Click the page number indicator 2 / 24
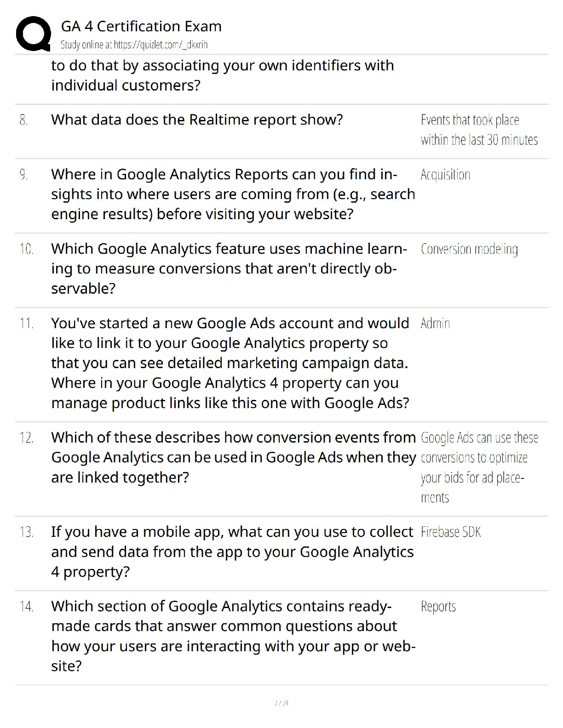Screen dimensions: 563x728 281,703
